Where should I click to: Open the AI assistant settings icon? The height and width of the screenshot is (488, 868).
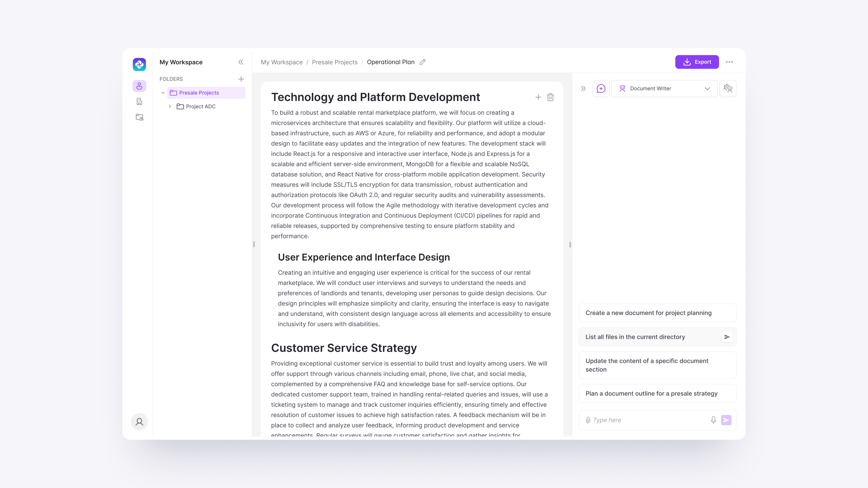tap(728, 89)
